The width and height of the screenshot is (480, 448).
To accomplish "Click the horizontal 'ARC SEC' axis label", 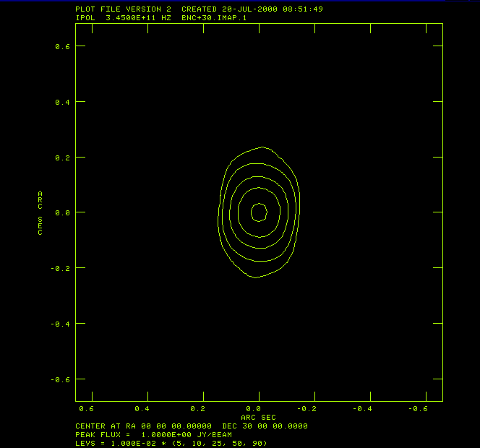I will pos(258,418).
